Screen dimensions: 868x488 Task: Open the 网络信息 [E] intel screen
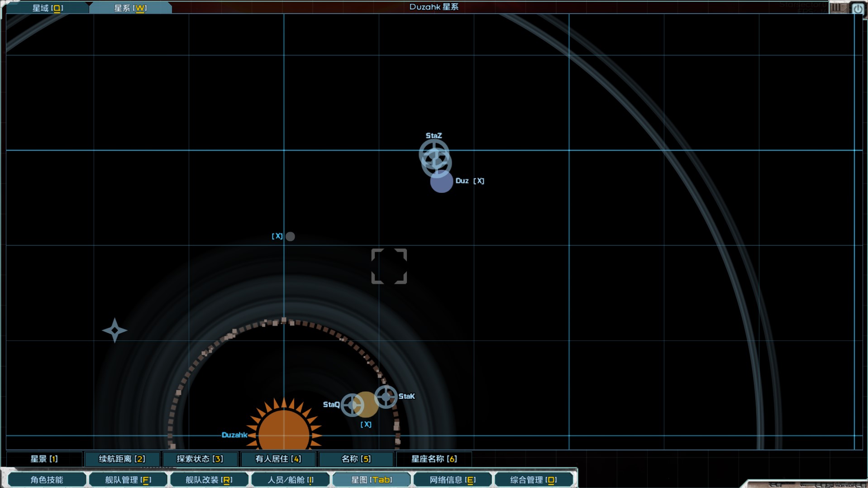click(x=453, y=479)
